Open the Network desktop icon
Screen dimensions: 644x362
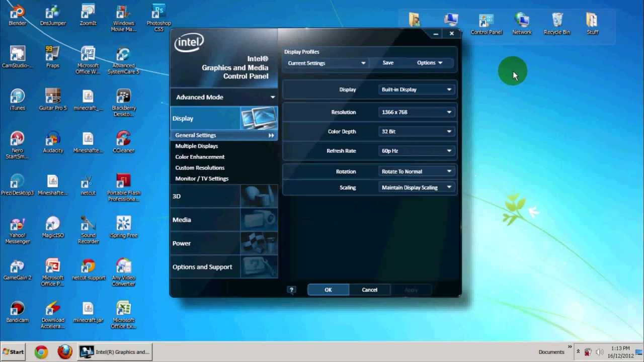tap(522, 24)
